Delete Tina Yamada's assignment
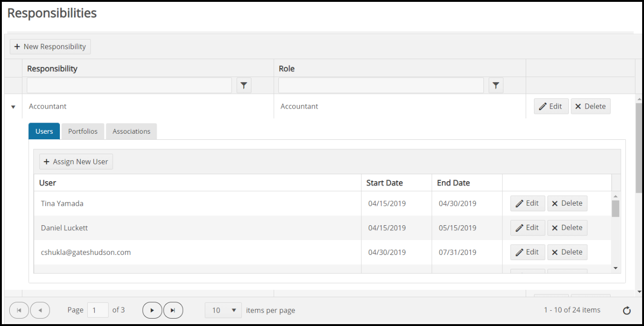644x326 pixels. tap(567, 203)
